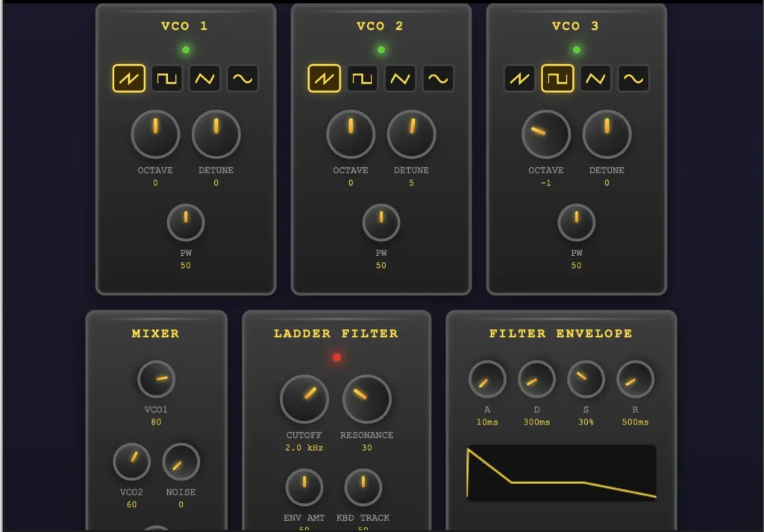Choose sine waveform on VCO 3
The height and width of the screenshot is (532, 764).
[633, 78]
